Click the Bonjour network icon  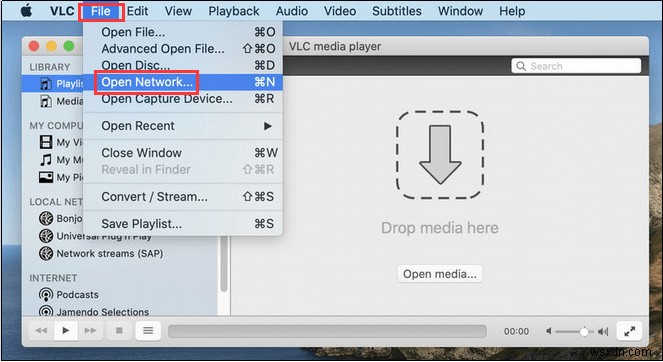(46, 218)
